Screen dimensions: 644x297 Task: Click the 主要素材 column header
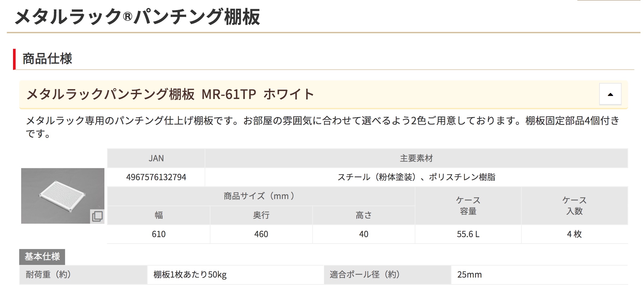416,158
